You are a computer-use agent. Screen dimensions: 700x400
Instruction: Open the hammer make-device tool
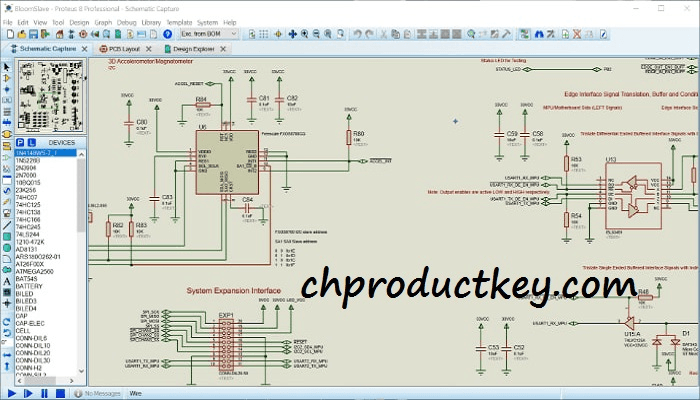tap(506, 34)
